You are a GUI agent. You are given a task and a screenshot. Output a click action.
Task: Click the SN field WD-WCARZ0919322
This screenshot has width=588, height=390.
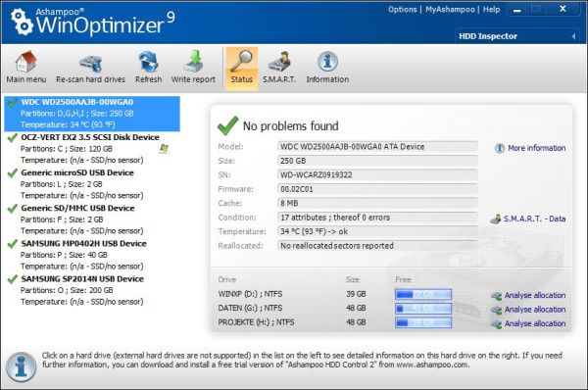[377, 174]
